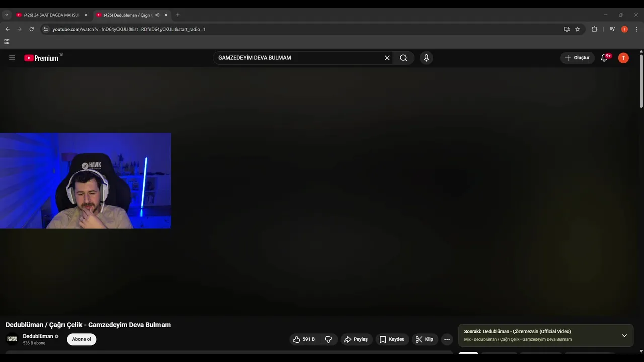Dislike the video with thumbs-down
The image size is (644, 362).
(x=329, y=339)
